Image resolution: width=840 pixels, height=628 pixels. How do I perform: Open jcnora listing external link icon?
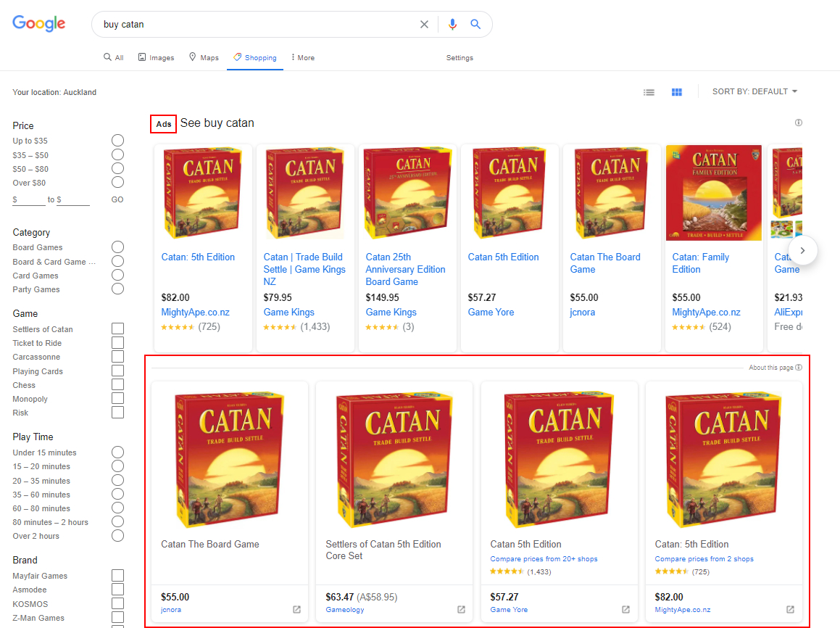coord(296,609)
